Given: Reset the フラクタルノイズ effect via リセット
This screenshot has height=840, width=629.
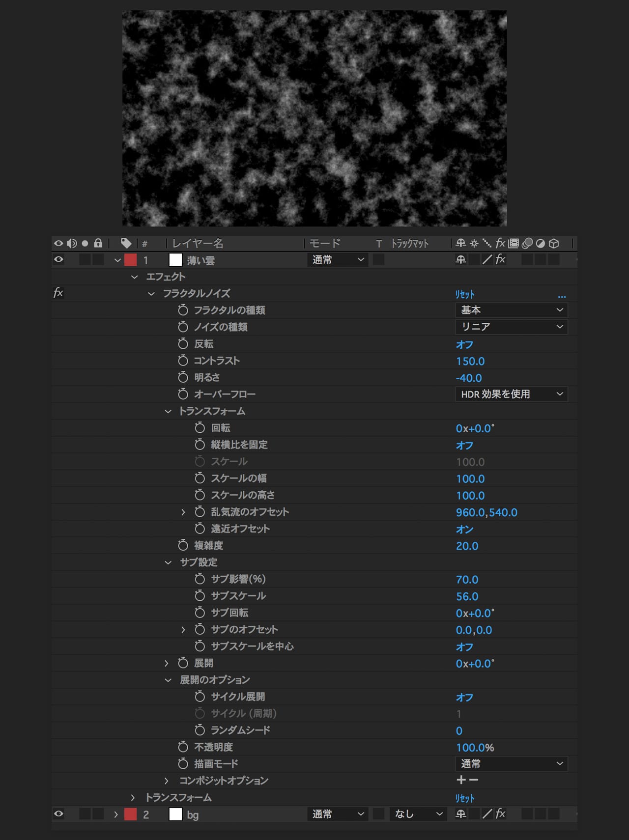Looking at the screenshot, I should pos(464,294).
